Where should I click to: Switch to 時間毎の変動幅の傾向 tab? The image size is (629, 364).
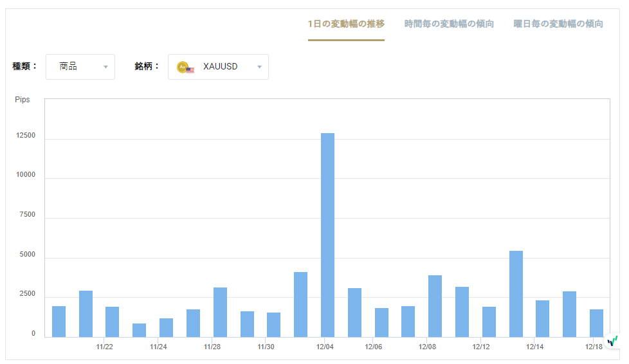tap(449, 24)
